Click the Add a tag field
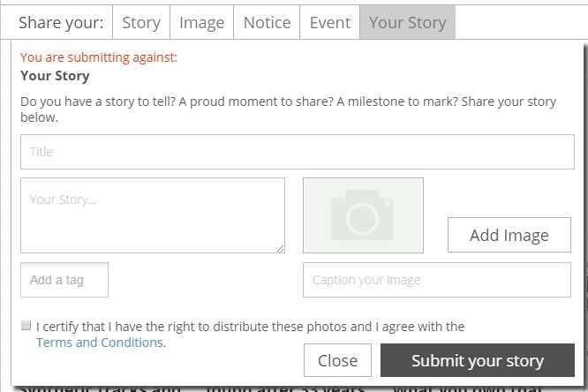This screenshot has height=392, width=588. [x=64, y=280]
